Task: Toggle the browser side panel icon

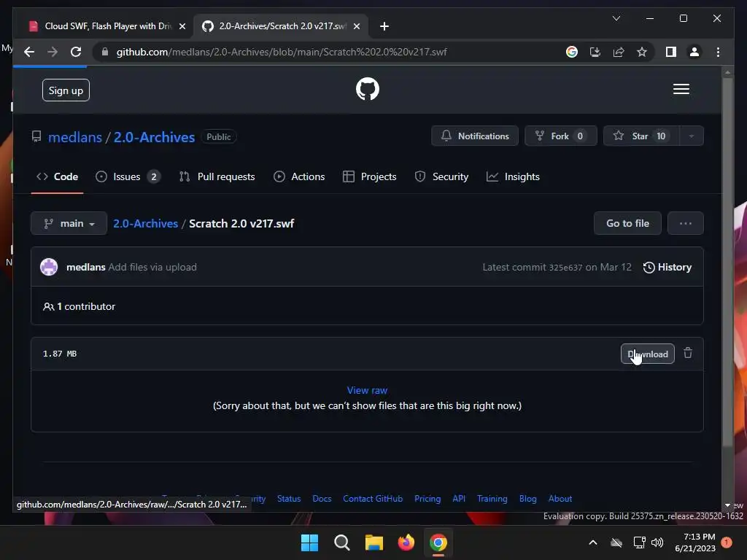Action: [671, 52]
